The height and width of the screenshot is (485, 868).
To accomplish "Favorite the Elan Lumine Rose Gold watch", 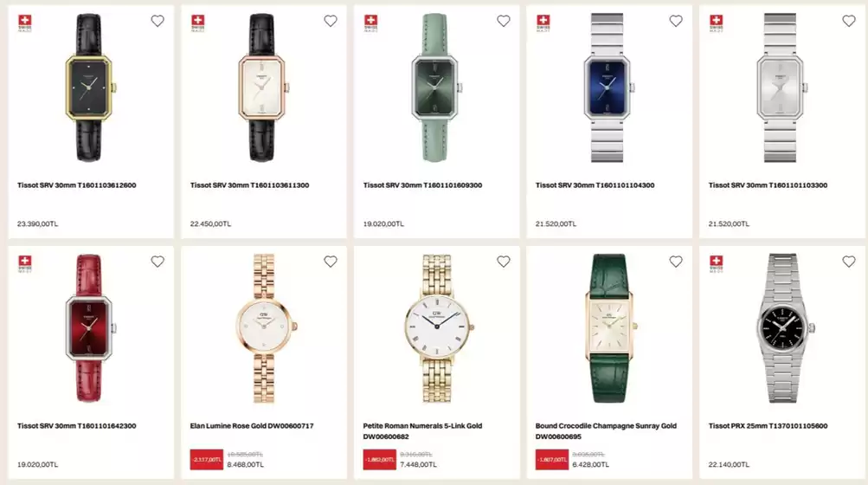I will [x=331, y=262].
